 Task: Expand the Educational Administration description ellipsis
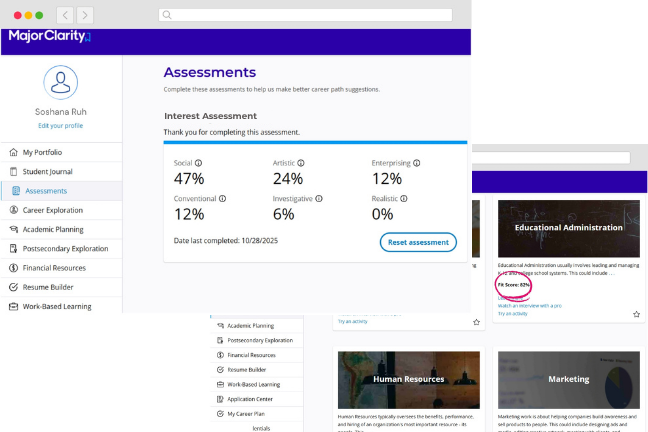pos(612,273)
